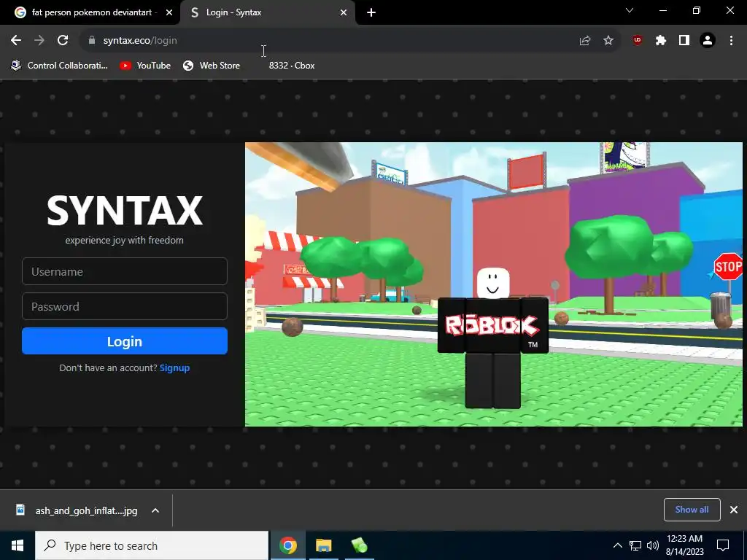The image size is (747, 560).
Task: Open the volume speaker tray icon
Action: (653, 545)
